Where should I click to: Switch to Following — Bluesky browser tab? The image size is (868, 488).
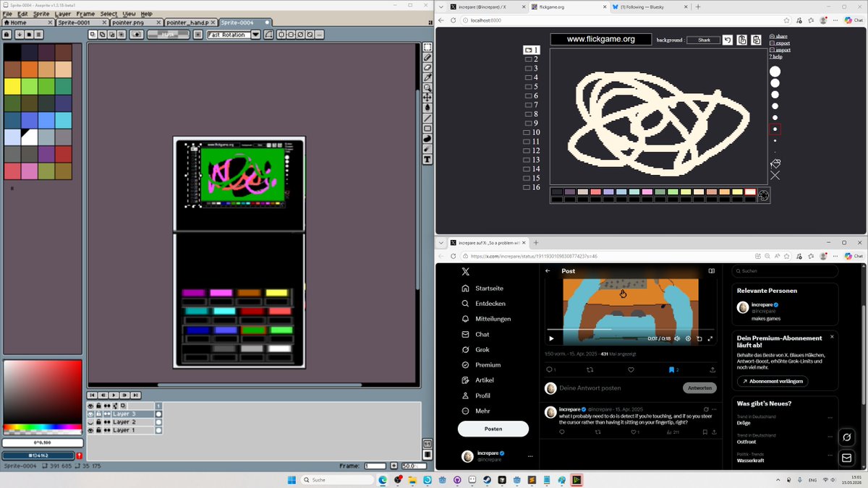point(648,7)
